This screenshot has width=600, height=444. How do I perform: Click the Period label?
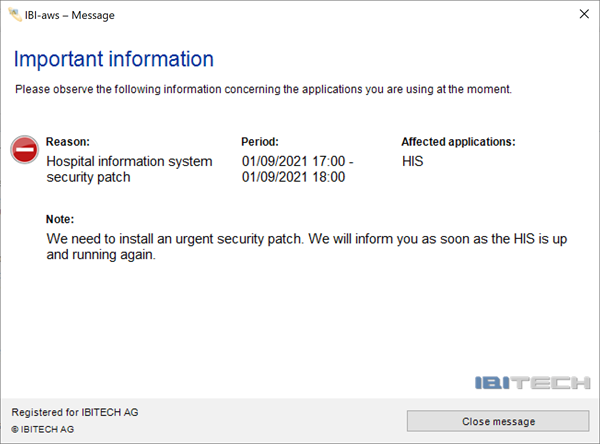point(260,142)
